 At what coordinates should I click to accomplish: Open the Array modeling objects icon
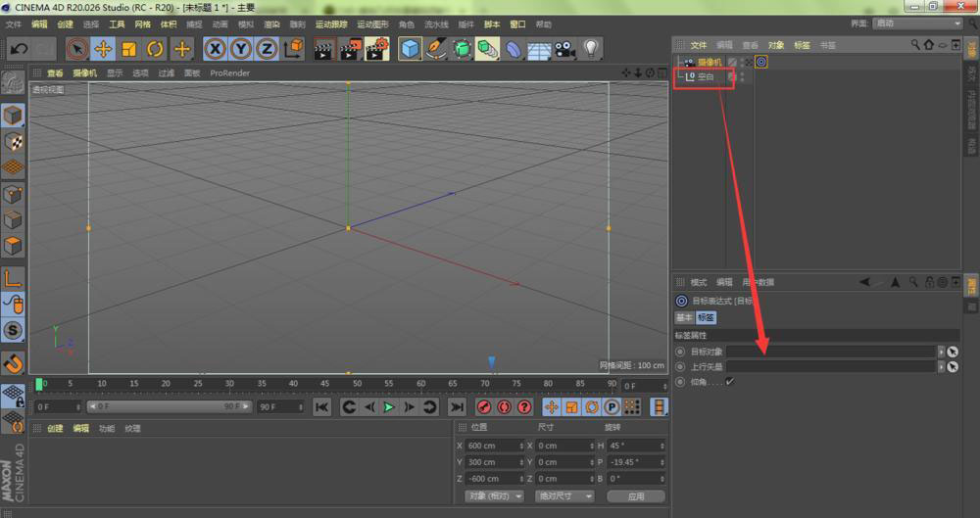pyautogui.click(x=487, y=49)
